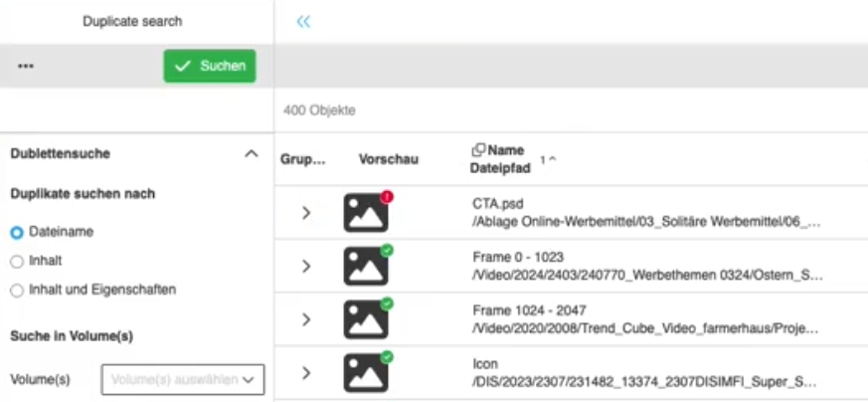Select the Inhalt radio option

pyautogui.click(x=17, y=262)
